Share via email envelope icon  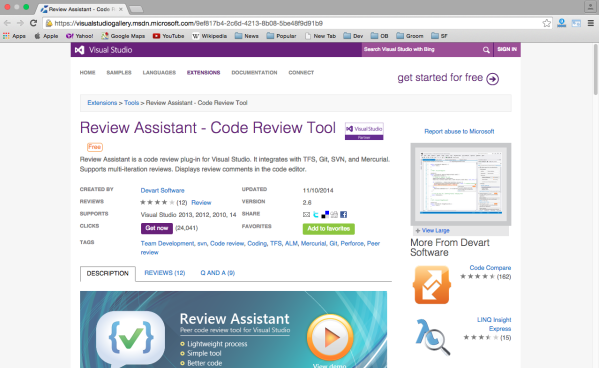[x=306, y=215]
